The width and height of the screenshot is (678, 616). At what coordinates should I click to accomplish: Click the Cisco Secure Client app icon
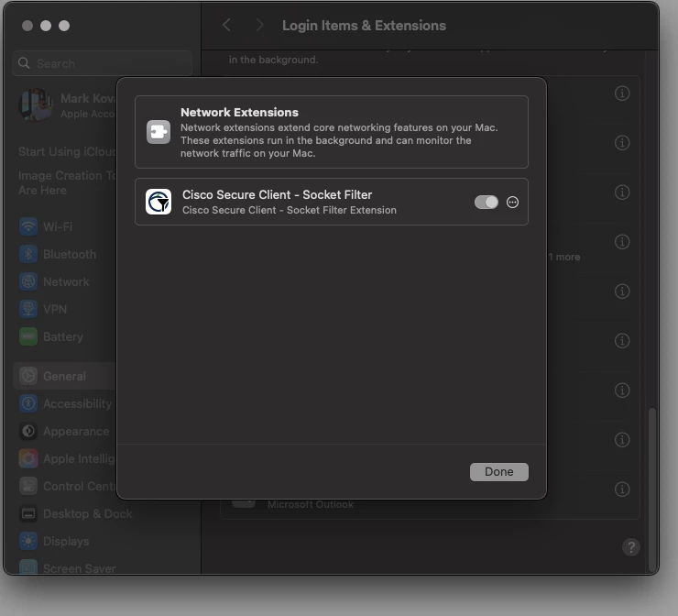pos(159,202)
